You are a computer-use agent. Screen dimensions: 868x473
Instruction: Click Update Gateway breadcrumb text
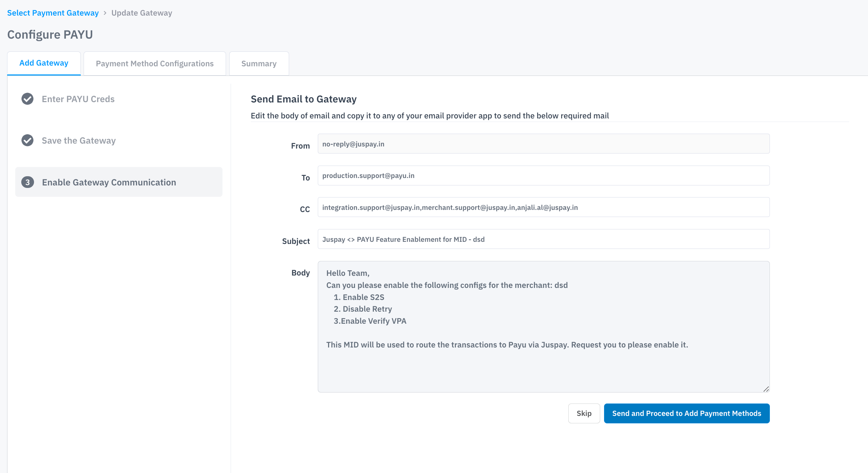[x=142, y=13]
